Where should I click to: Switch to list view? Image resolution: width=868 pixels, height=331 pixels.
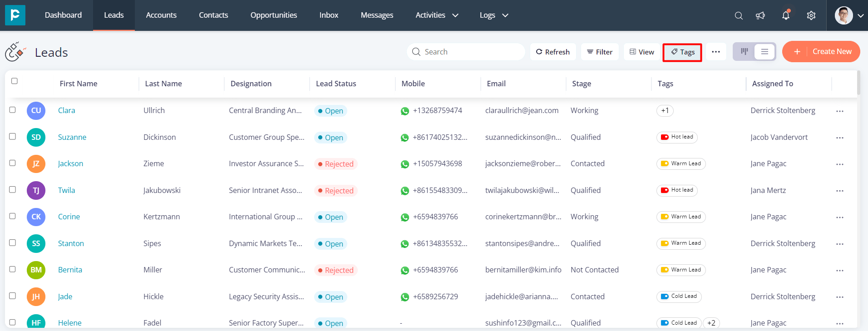[764, 51]
